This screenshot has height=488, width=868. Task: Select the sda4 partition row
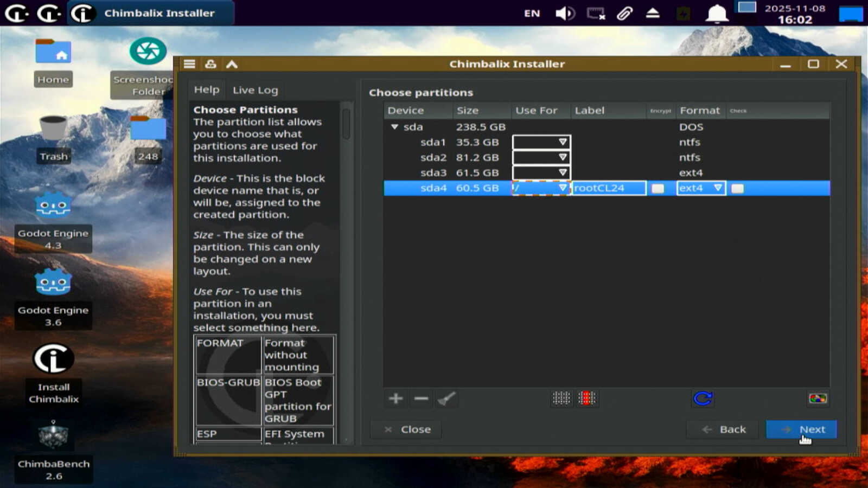tap(607, 188)
